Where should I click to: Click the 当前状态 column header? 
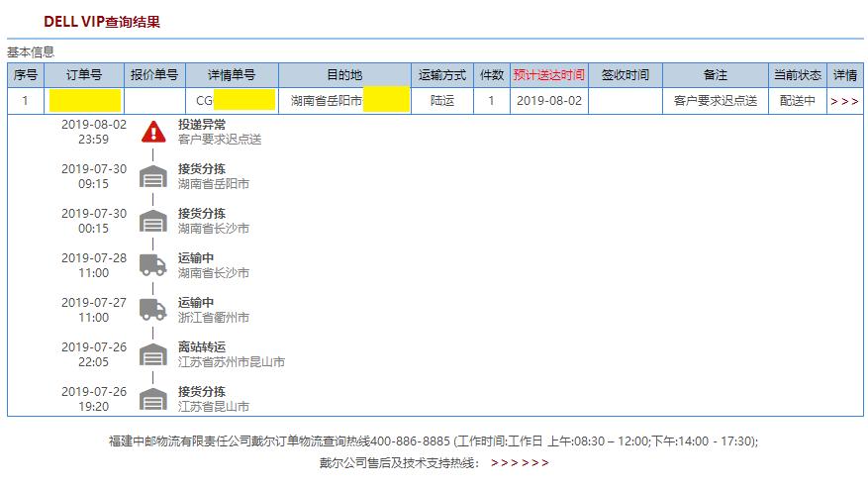click(797, 75)
